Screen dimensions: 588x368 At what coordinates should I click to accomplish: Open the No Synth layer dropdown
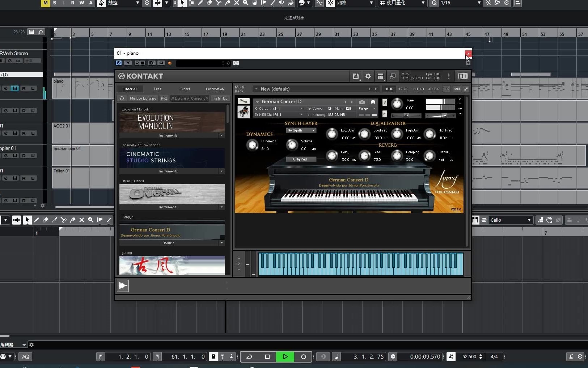pyautogui.click(x=301, y=130)
